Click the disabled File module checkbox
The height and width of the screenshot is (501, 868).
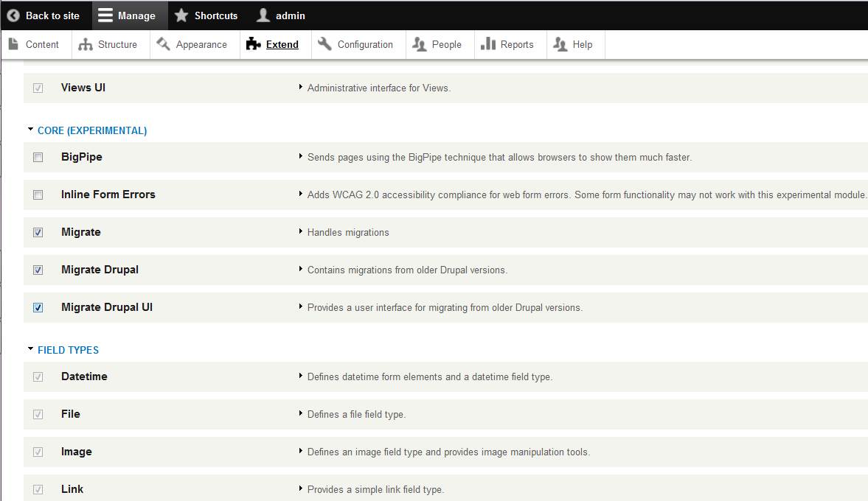[38, 414]
